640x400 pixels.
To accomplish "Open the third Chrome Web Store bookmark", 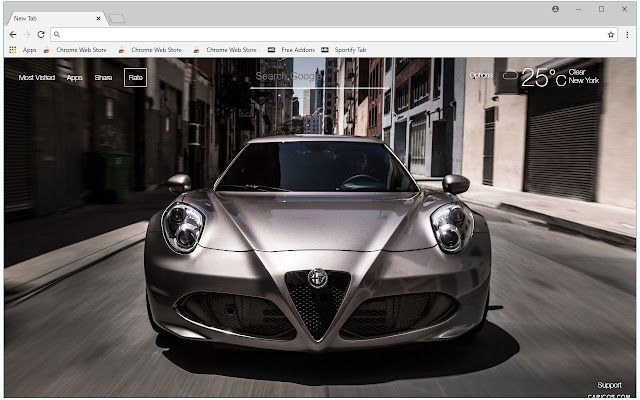I will click(x=226, y=50).
